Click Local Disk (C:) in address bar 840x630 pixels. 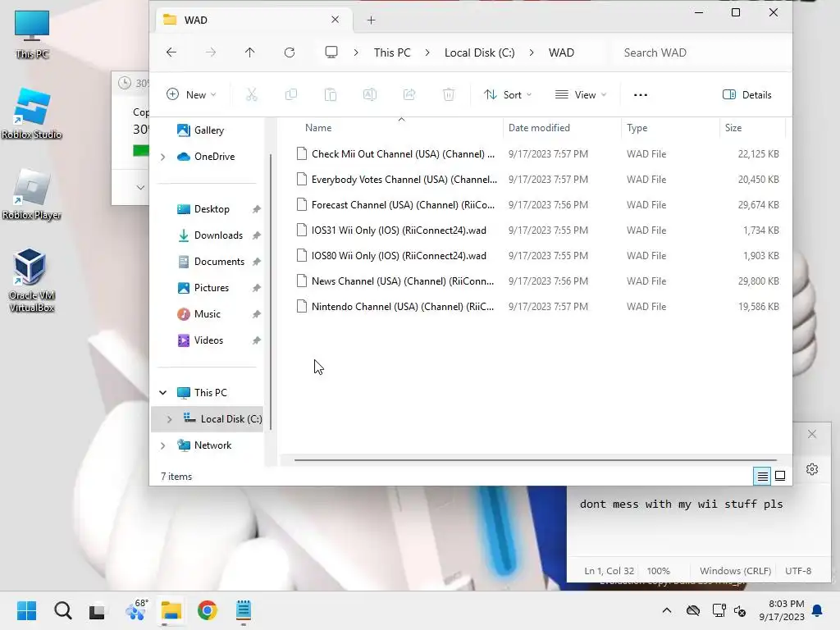(x=479, y=52)
